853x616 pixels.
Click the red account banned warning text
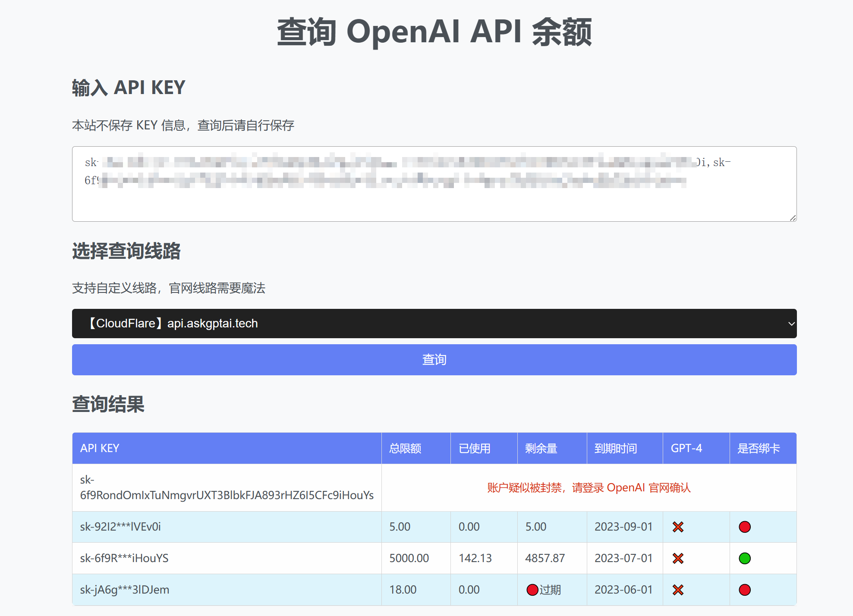(589, 487)
